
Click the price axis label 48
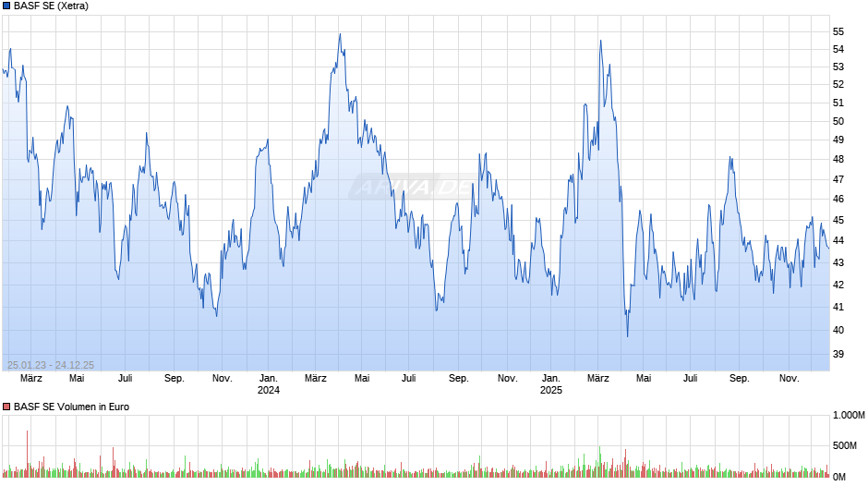(x=838, y=159)
